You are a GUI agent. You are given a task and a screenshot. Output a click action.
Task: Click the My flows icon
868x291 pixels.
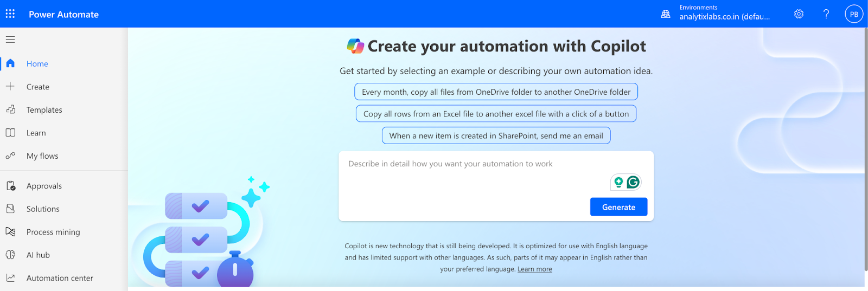click(10, 156)
